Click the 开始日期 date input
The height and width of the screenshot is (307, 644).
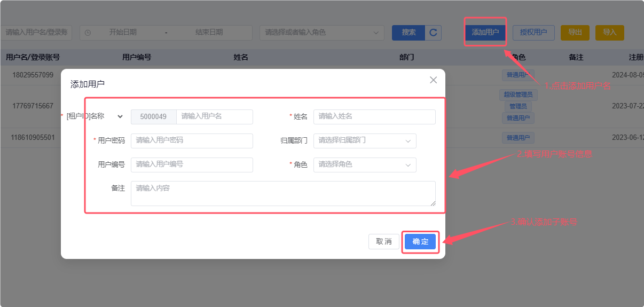tap(123, 33)
